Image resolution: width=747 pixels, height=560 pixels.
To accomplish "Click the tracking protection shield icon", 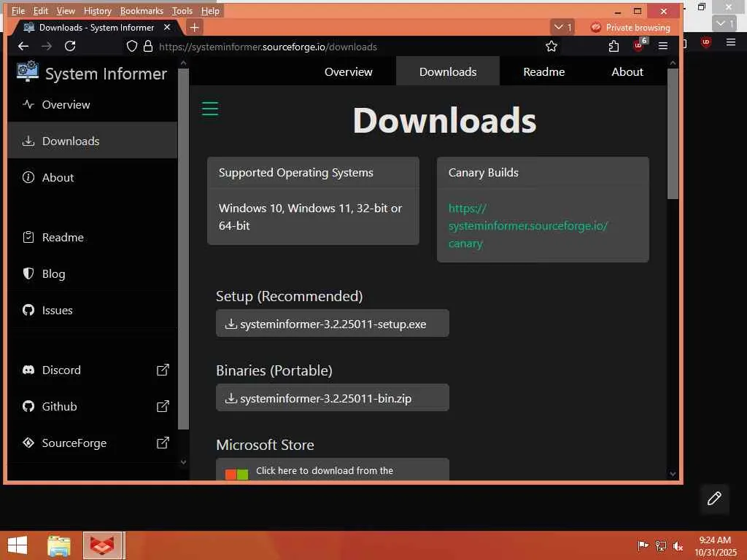I will 132,46.
